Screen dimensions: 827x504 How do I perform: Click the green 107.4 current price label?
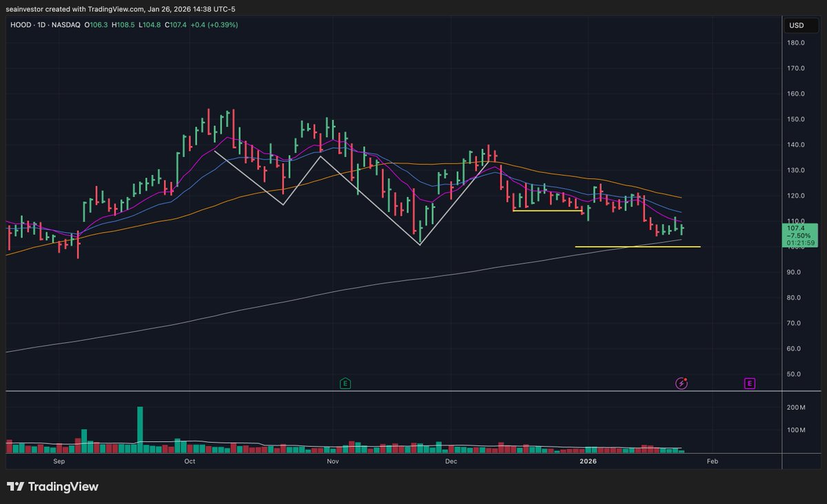click(799, 235)
